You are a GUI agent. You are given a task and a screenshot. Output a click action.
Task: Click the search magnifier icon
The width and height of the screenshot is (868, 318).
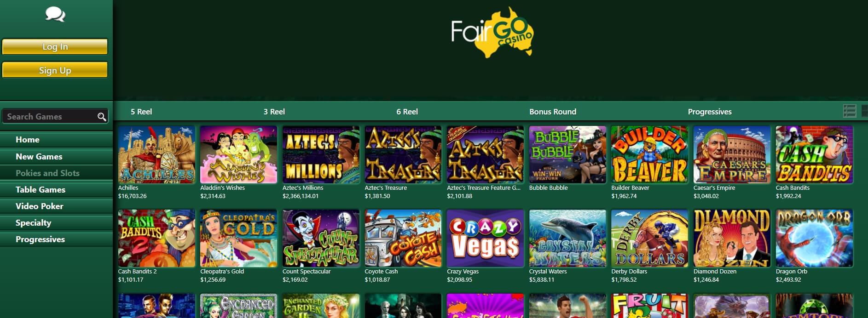102,117
